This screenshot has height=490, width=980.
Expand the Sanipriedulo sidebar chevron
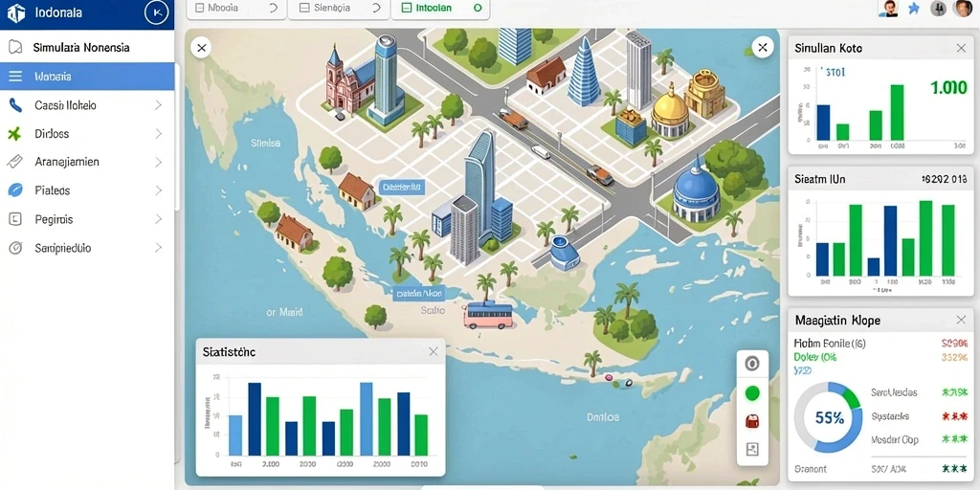(x=158, y=248)
